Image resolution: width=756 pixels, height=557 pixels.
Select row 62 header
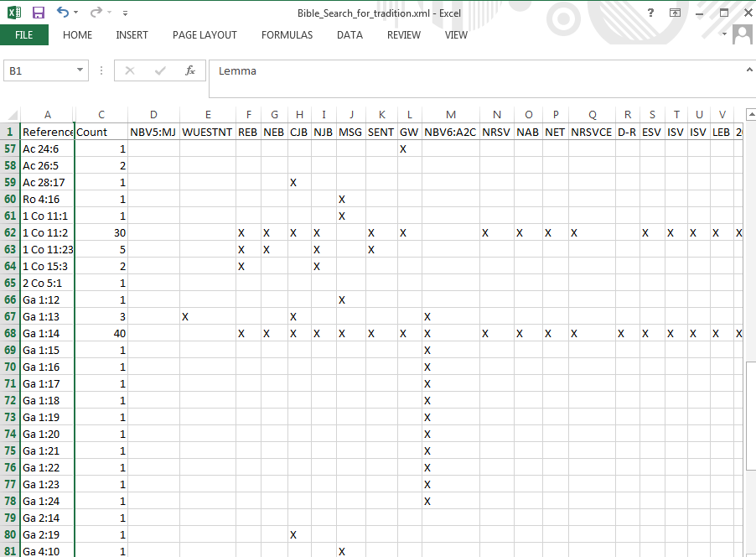[x=10, y=232]
